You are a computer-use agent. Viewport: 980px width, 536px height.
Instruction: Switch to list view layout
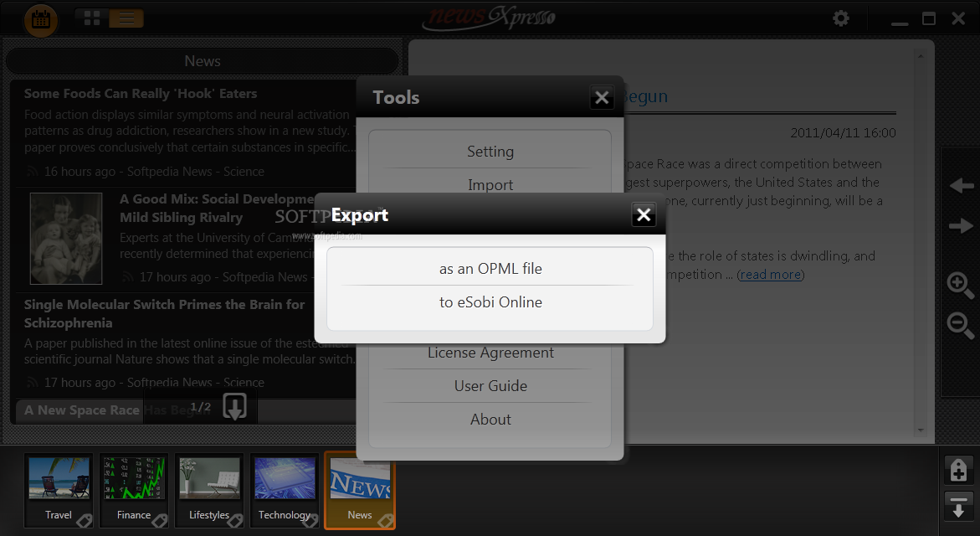(126, 18)
